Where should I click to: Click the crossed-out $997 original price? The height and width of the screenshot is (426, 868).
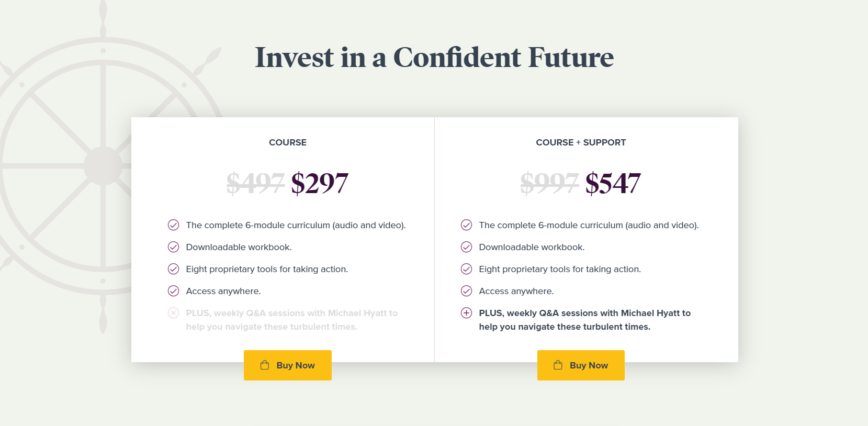point(549,183)
